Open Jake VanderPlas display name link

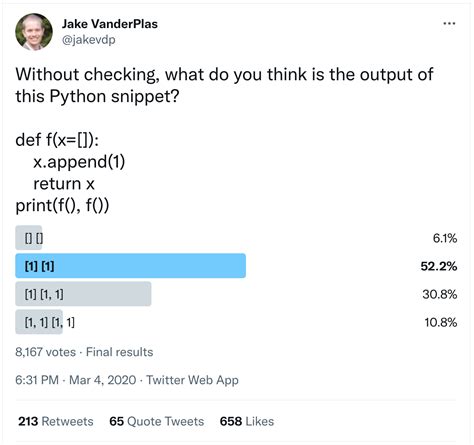(110, 24)
